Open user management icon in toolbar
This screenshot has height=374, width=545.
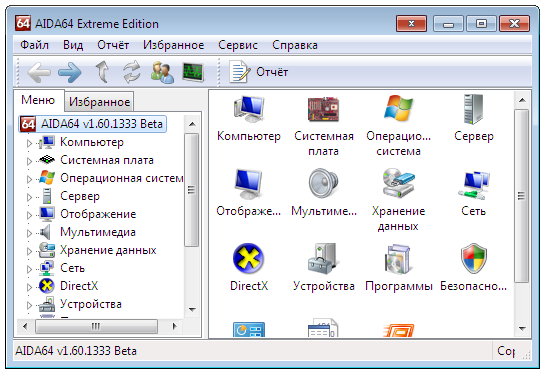[162, 72]
